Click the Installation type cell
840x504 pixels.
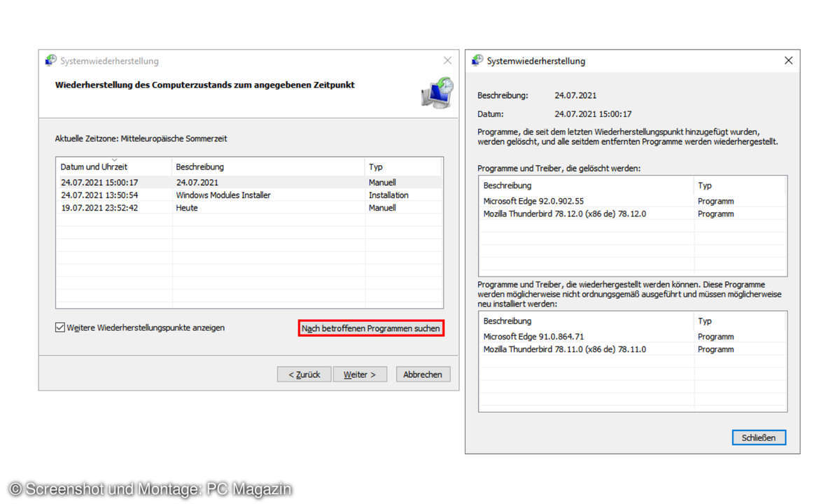[x=388, y=195]
